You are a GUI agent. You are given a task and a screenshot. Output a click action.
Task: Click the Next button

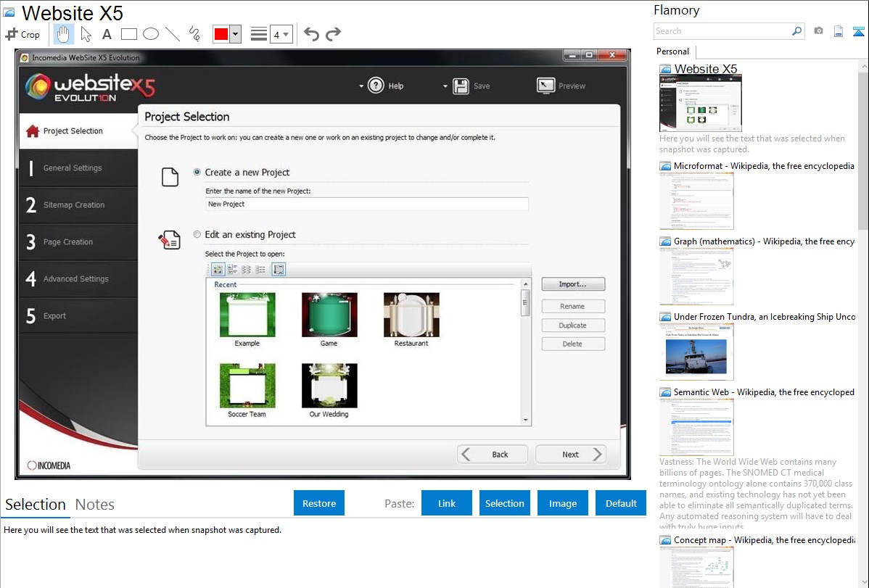pyautogui.click(x=571, y=455)
